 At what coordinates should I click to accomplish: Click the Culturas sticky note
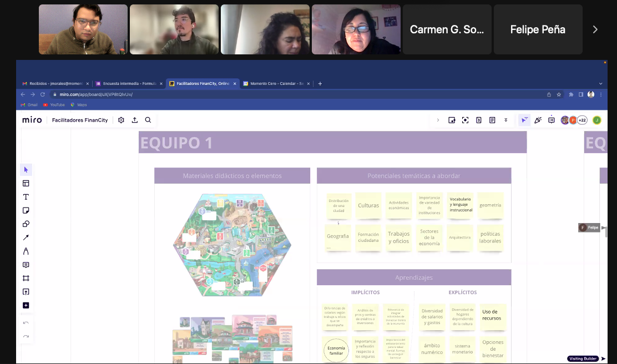click(368, 205)
